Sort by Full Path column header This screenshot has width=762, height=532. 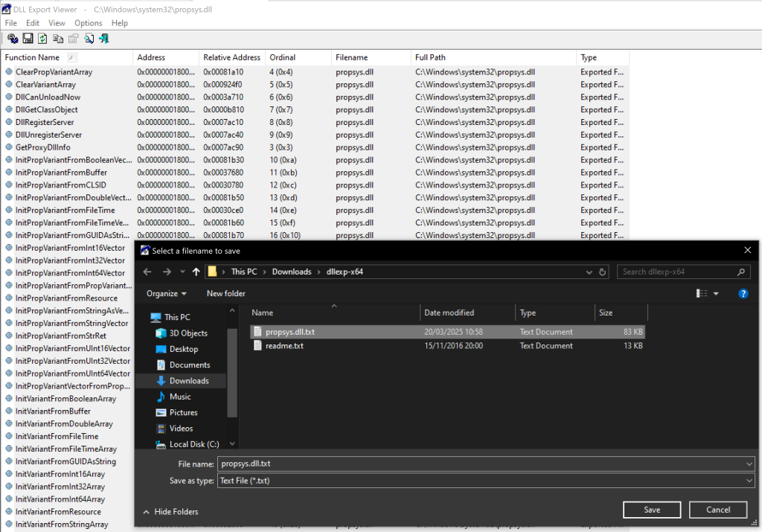click(x=493, y=57)
